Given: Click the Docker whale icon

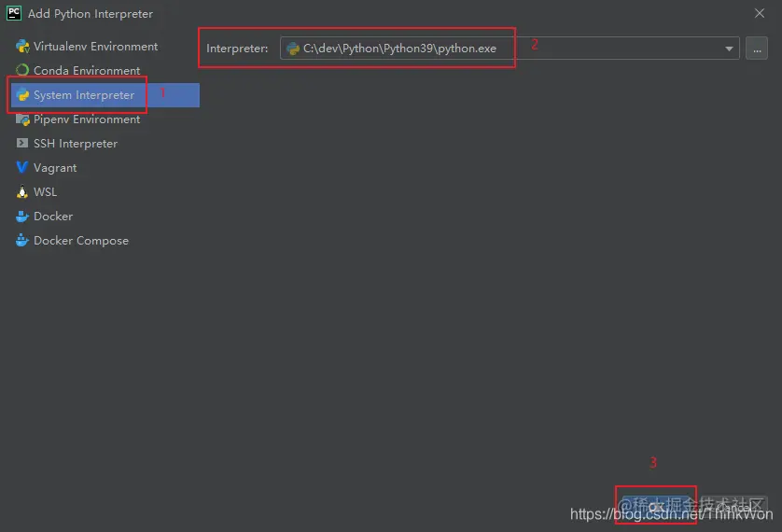Looking at the screenshot, I should [x=22, y=216].
